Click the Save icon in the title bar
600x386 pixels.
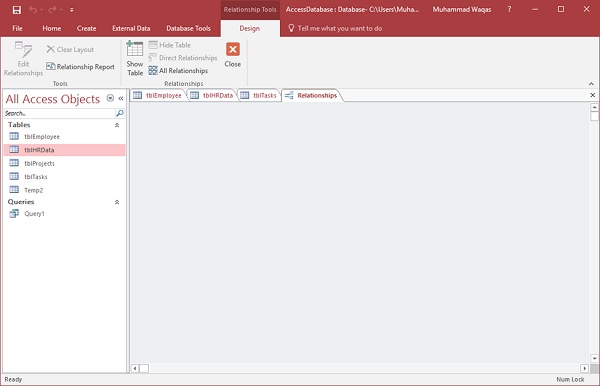[x=17, y=10]
